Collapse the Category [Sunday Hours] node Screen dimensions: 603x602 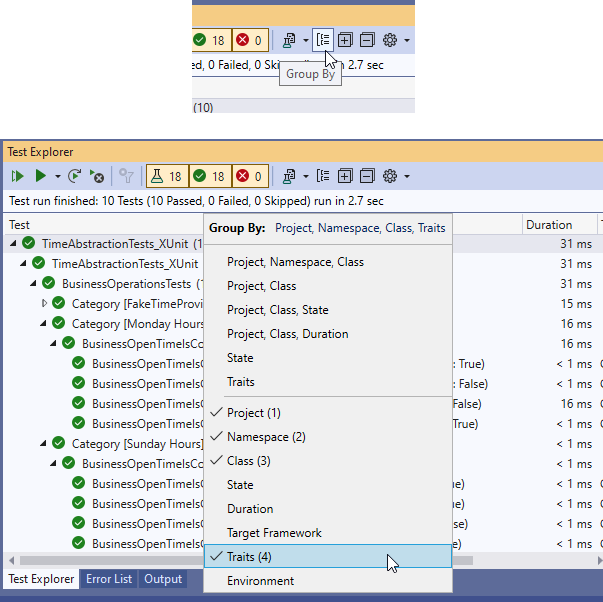point(44,444)
